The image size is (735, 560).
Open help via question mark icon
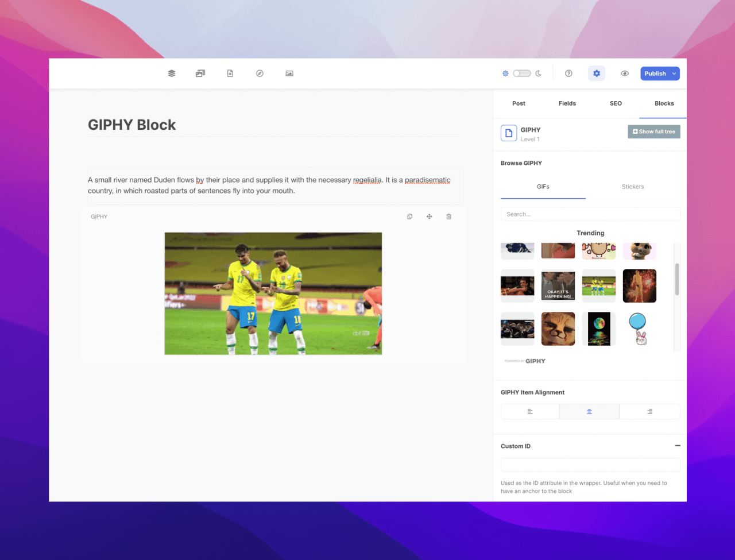point(568,74)
